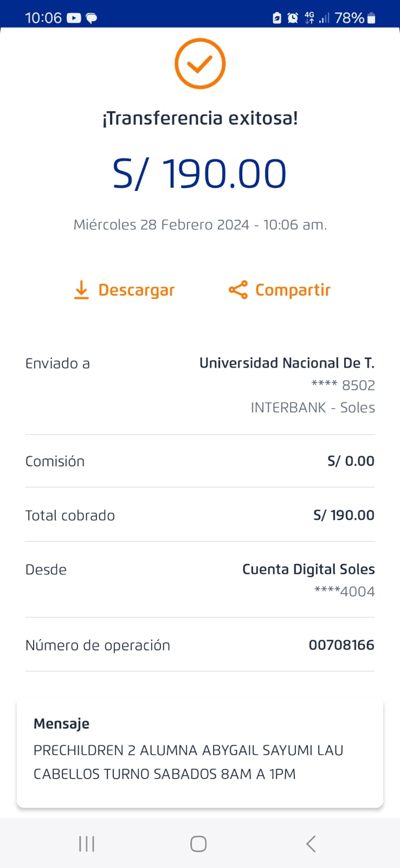Tap the share icon

click(238, 290)
